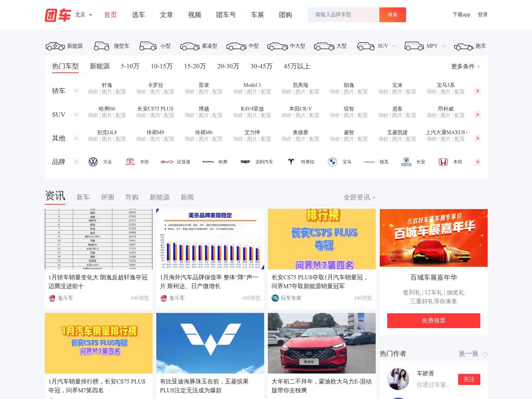Image resolution: width=532 pixels, height=399 pixels.
Task: Open the 领克 brand logo
Action: [x=369, y=162]
